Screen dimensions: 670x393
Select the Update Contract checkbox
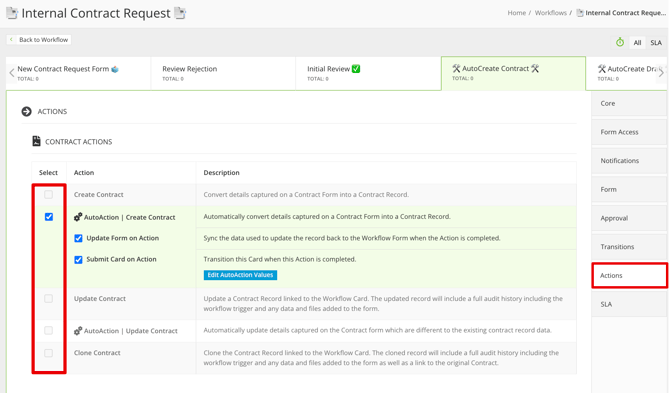pos(49,299)
